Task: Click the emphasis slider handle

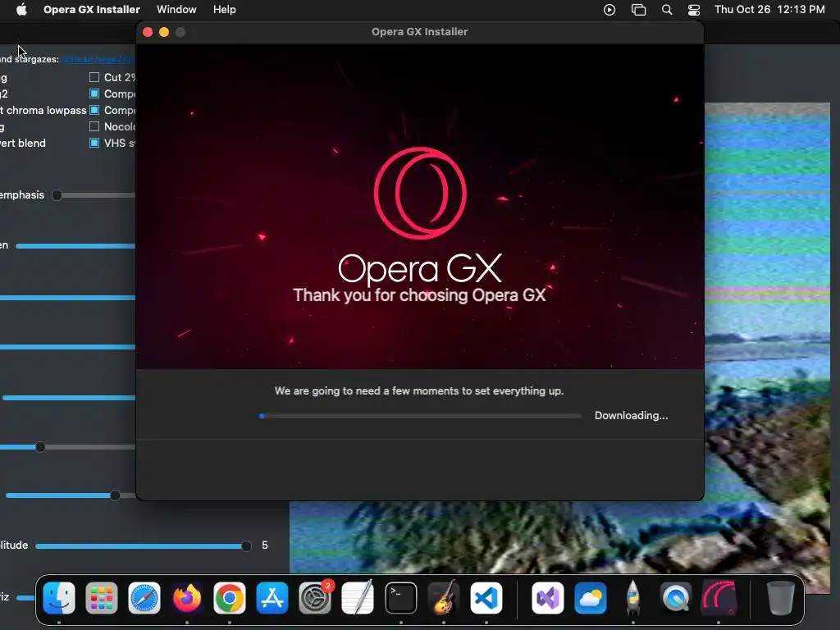Action: coord(57,195)
